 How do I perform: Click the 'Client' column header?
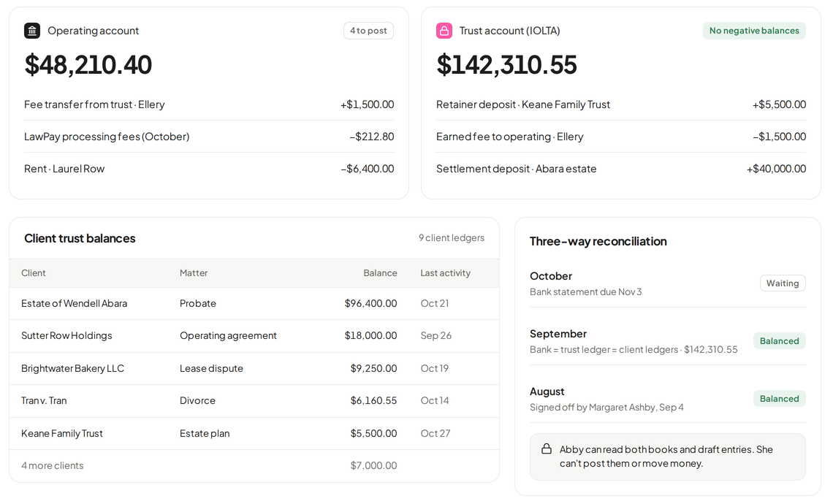pyautogui.click(x=34, y=273)
